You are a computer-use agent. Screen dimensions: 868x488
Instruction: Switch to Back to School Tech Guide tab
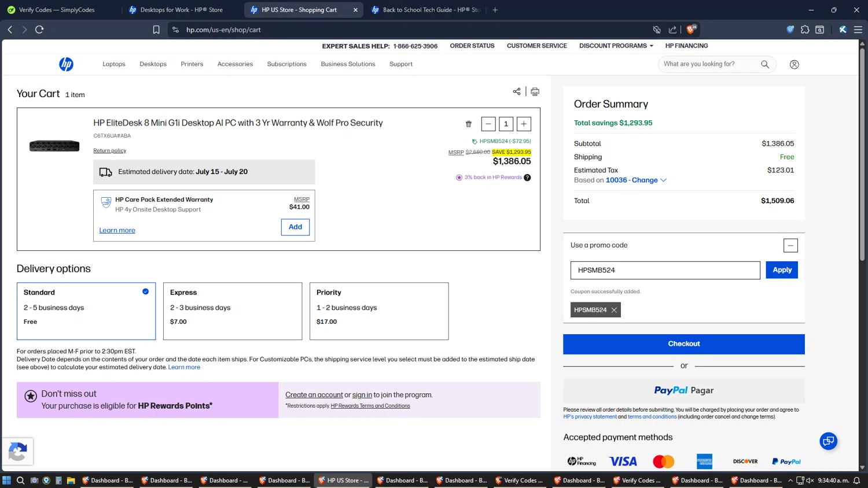click(425, 10)
